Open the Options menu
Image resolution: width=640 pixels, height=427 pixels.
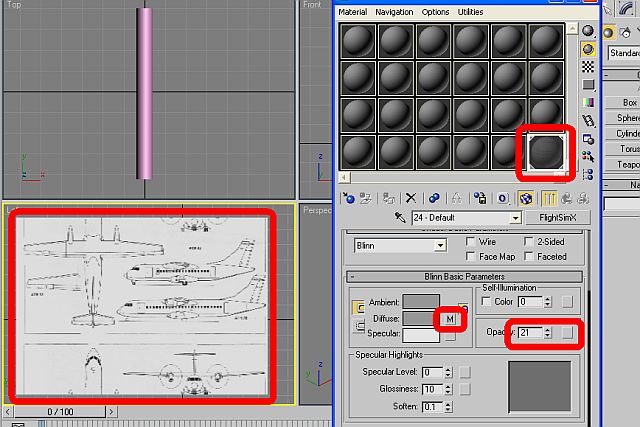(435, 12)
